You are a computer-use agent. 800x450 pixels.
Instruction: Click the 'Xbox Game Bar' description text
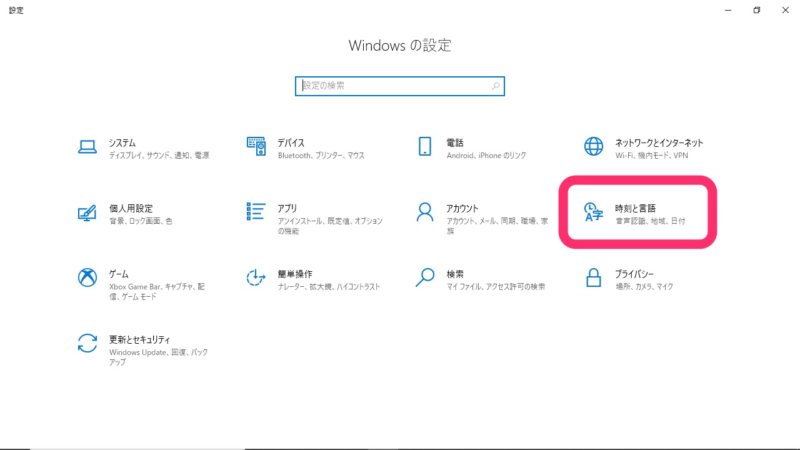pos(134,287)
